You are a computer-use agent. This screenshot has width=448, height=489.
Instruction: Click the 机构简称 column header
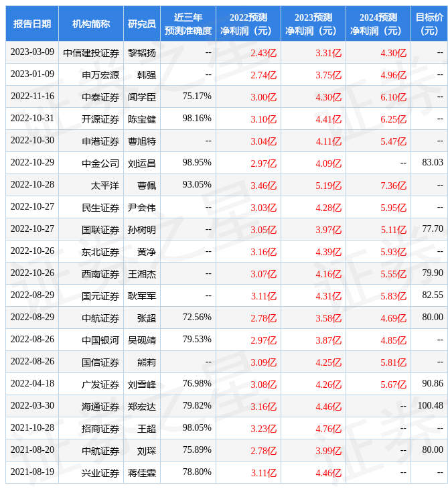(90, 24)
